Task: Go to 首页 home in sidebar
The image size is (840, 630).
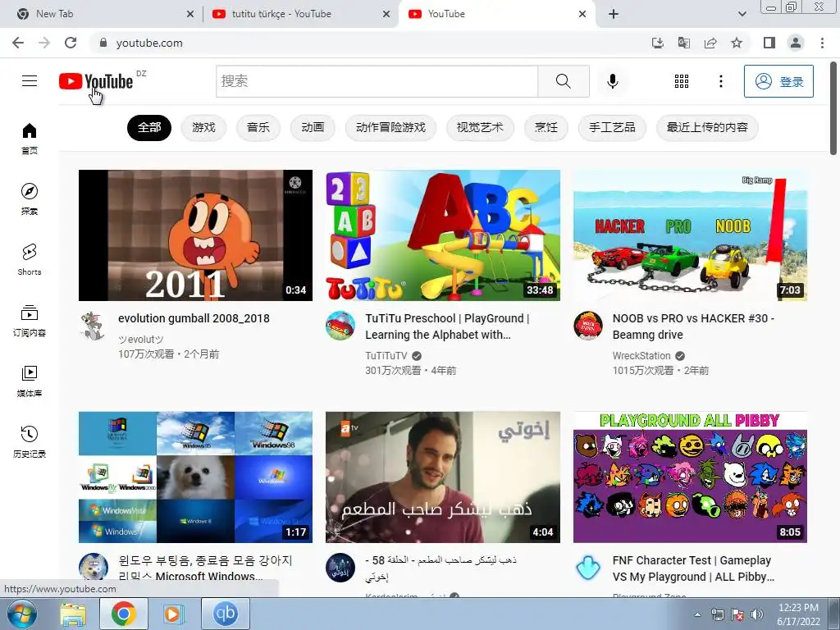Action: pyautogui.click(x=30, y=139)
